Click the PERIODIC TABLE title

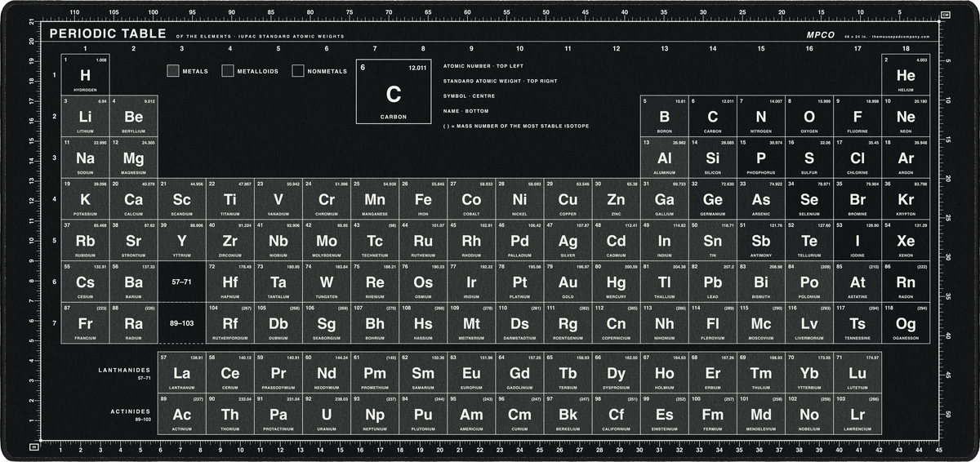[107, 34]
